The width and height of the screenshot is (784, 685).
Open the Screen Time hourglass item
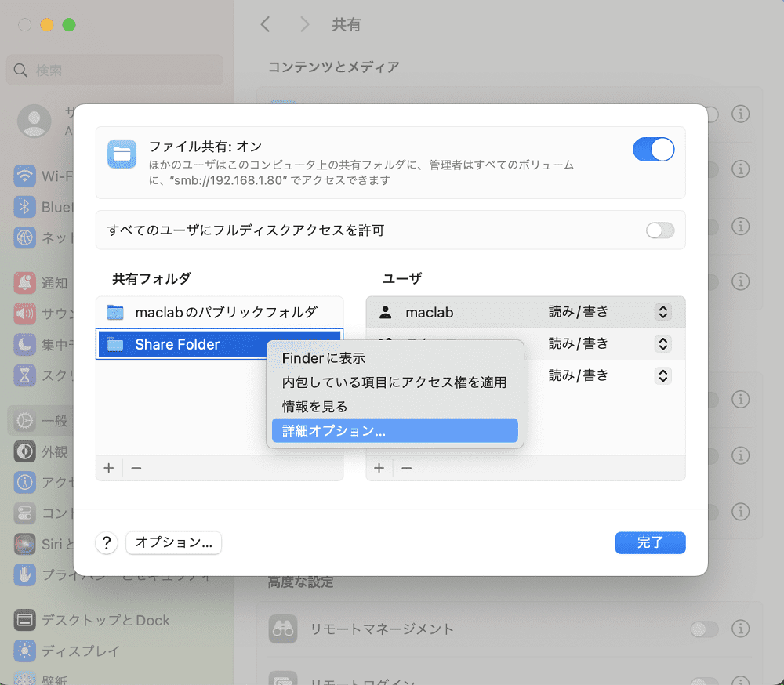(43, 375)
